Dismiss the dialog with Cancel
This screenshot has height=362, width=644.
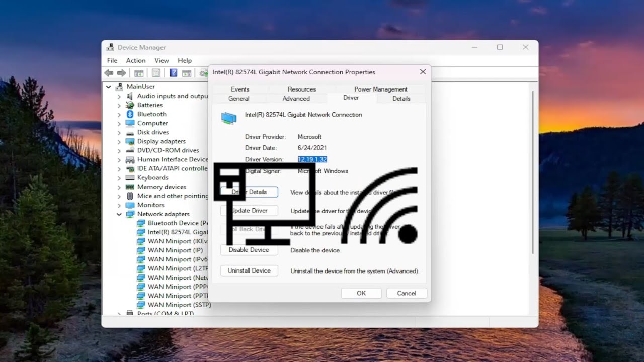(x=407, y=293)
